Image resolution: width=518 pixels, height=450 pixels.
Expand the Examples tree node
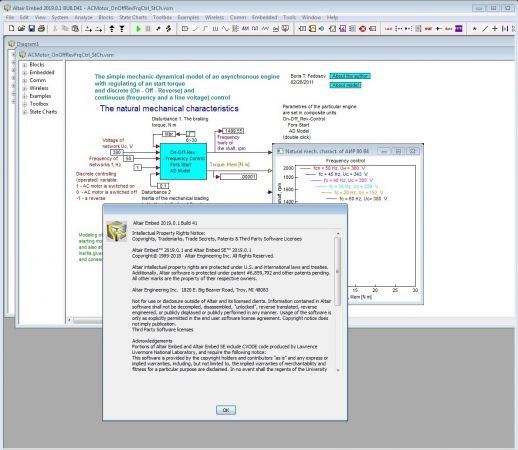25,96
